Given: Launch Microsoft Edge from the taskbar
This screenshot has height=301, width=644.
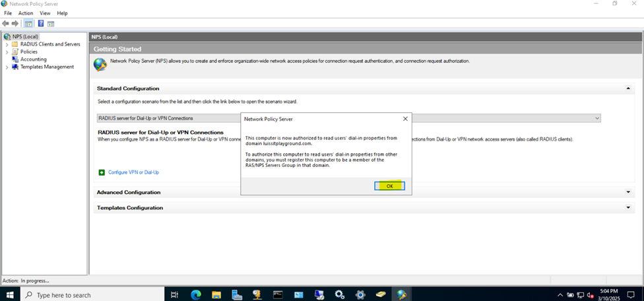Looking at the screenshot, I should (196, 294).
